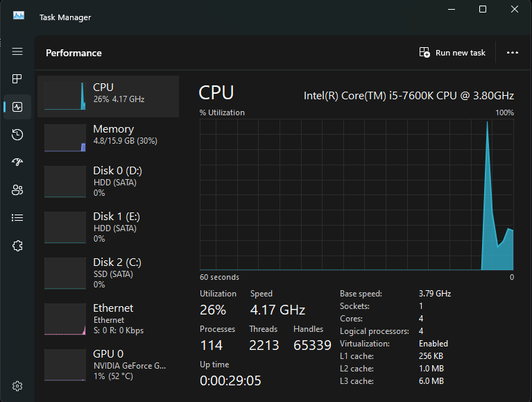Viewport: 532px width, 402px height.
Task: Click the Task Manager title bar icon
Action: [x=18, y=16]
